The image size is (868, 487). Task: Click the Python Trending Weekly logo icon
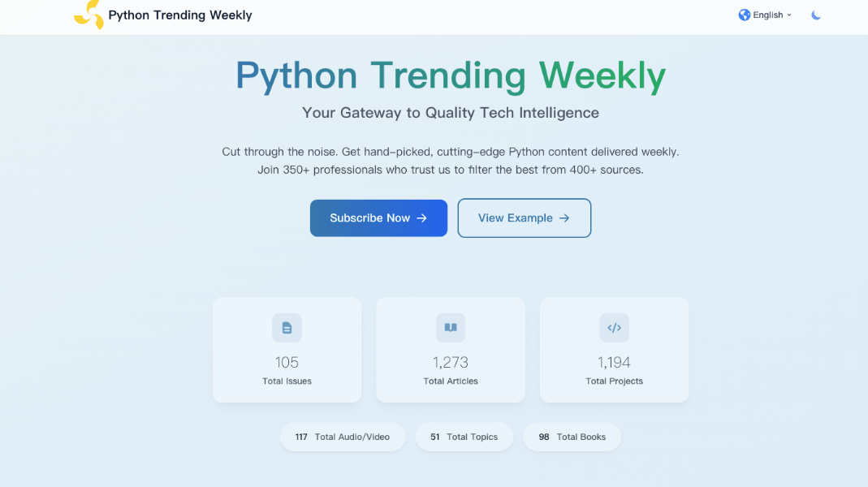(x=89, y=15)
